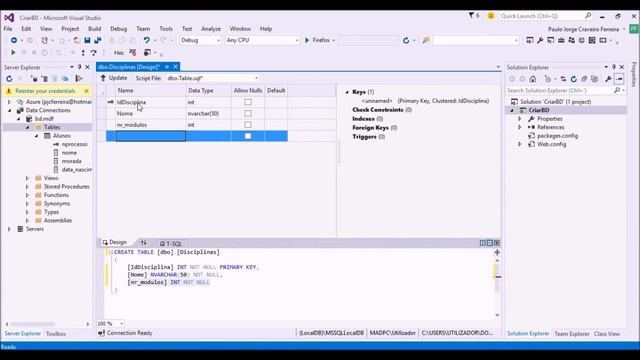Viewport: 640px width, 360px height.
Task: Open the Tools menu
Action: pos(166,29)
